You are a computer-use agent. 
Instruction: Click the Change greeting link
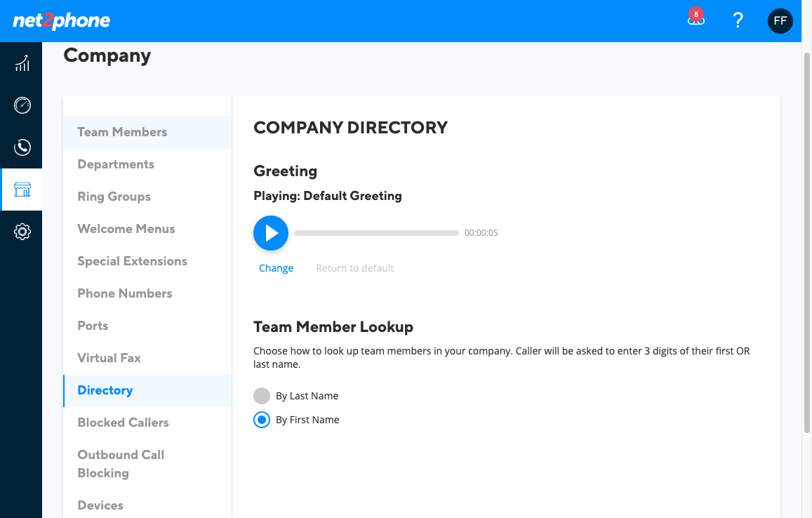(276, 268)
